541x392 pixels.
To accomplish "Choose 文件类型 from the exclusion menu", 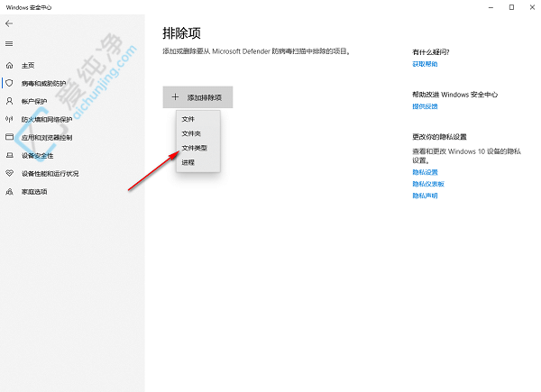I will coord(198,148).
